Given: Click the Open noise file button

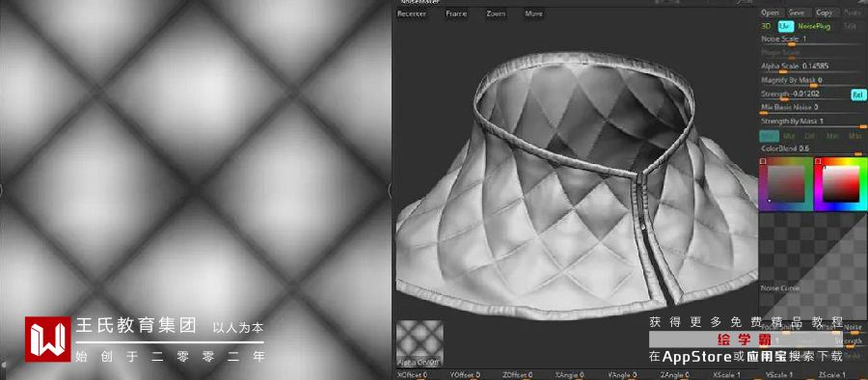Looking at the screenshot, I should point(771,13).
